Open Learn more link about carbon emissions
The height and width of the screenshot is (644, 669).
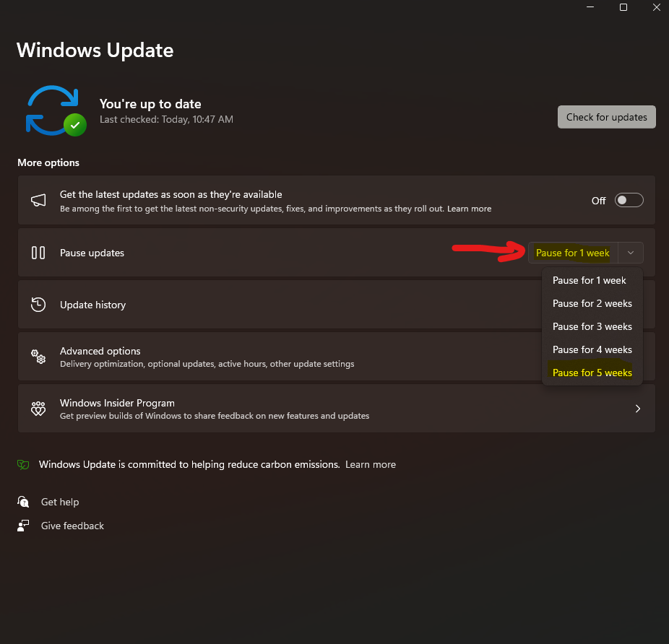click(x=371, y=464)
